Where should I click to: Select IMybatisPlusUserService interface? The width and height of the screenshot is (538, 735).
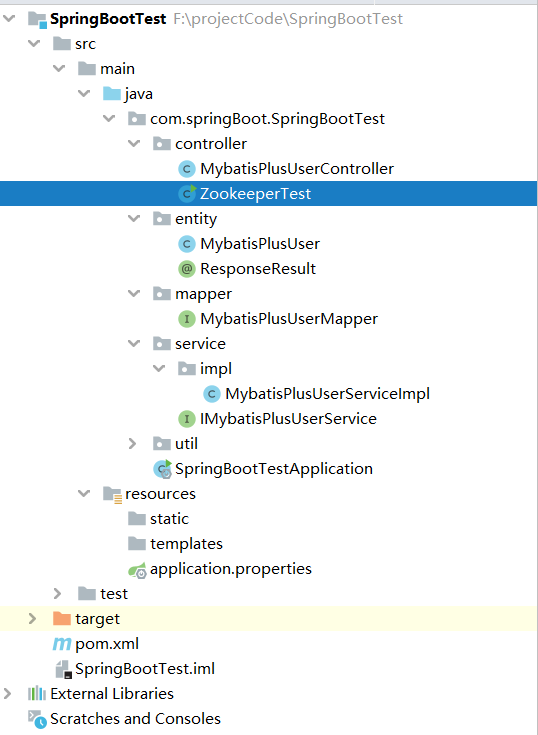(x=288, y=419)
